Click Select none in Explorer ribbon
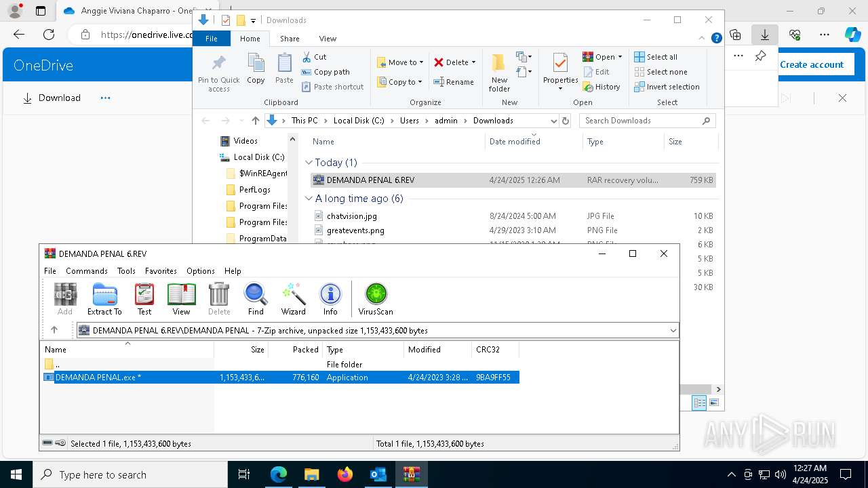This screenshot has width=868, height=488. pyautogui.click(x=661, y=72)
